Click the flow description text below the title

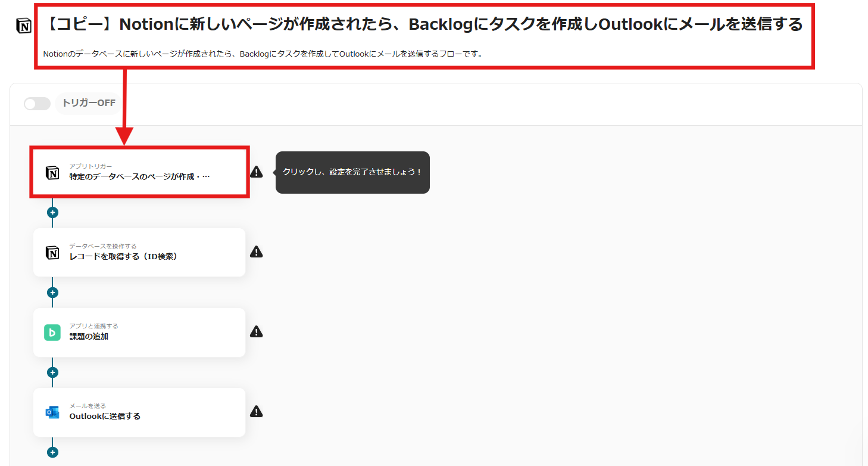[263, 54]
